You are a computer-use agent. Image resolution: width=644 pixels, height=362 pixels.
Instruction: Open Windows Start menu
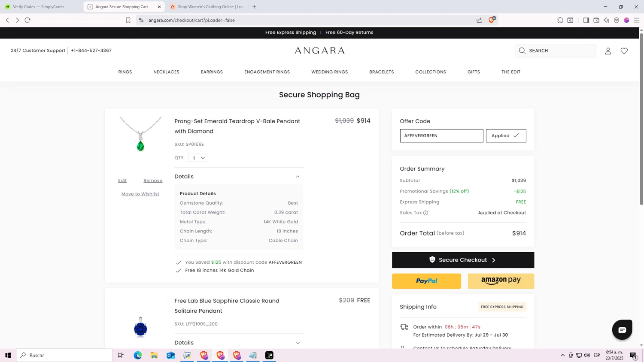[x=8, y=355]
